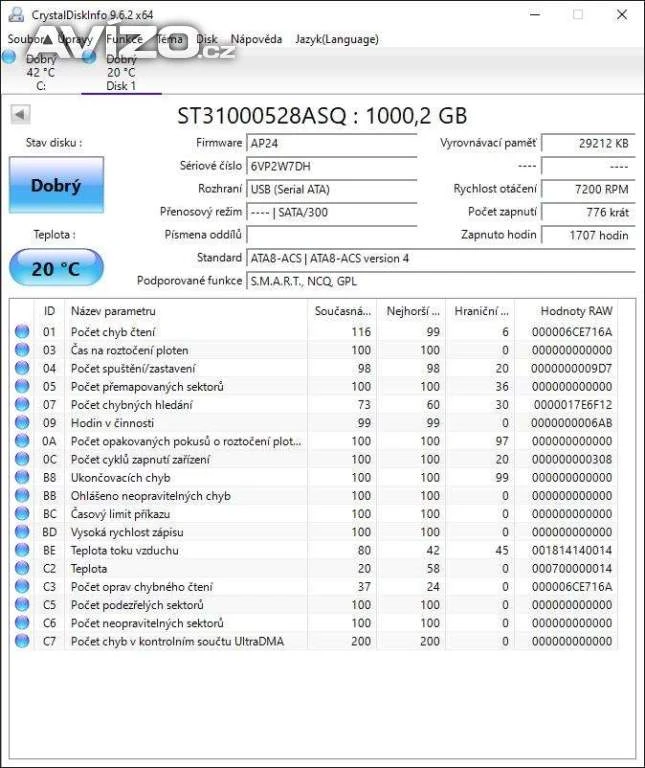Click status orb for ID 03 spin-up time
Viewport: 645px width, 768px height.
point(22,350)
